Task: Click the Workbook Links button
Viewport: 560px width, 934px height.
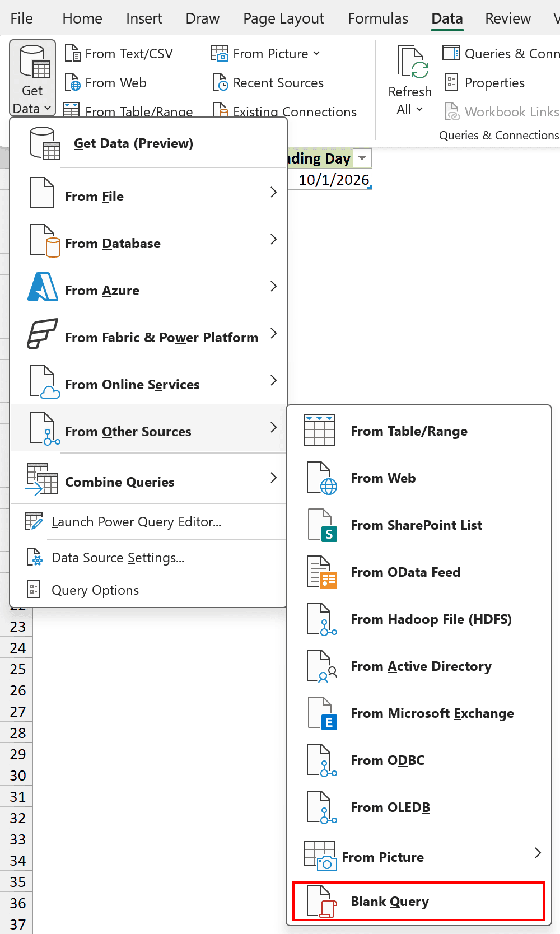Action: (501, 111)
